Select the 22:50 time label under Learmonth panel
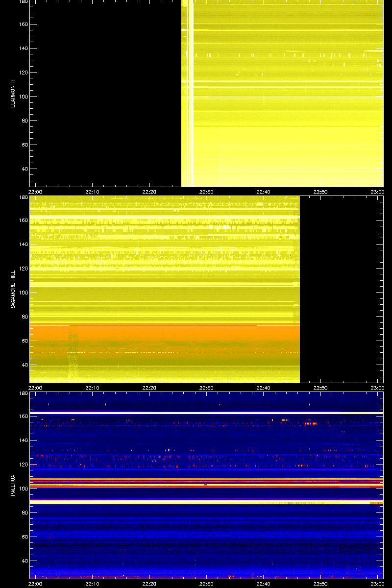This screenshot has height=588, width=392. click(x=320, y=192)
